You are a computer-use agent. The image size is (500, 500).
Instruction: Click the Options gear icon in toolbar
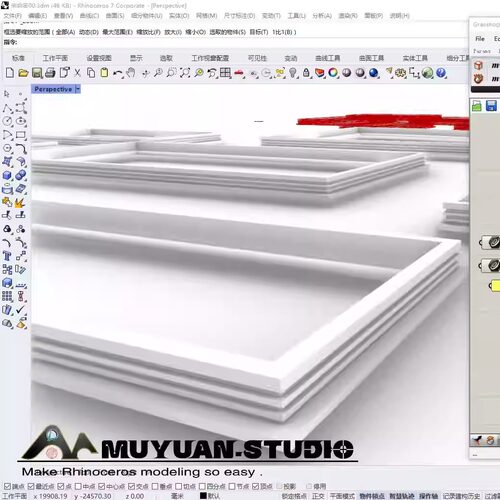401,73
